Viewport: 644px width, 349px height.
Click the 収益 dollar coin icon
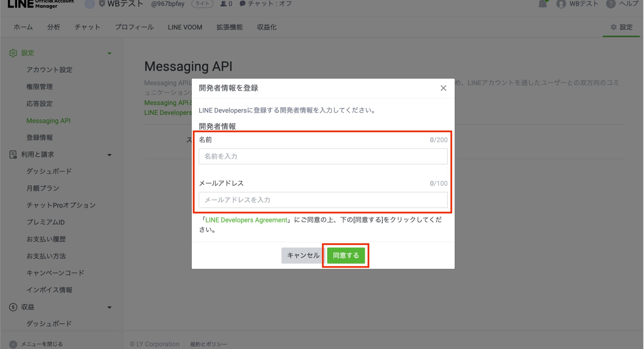pyautogui.click(x=13, y=307)
